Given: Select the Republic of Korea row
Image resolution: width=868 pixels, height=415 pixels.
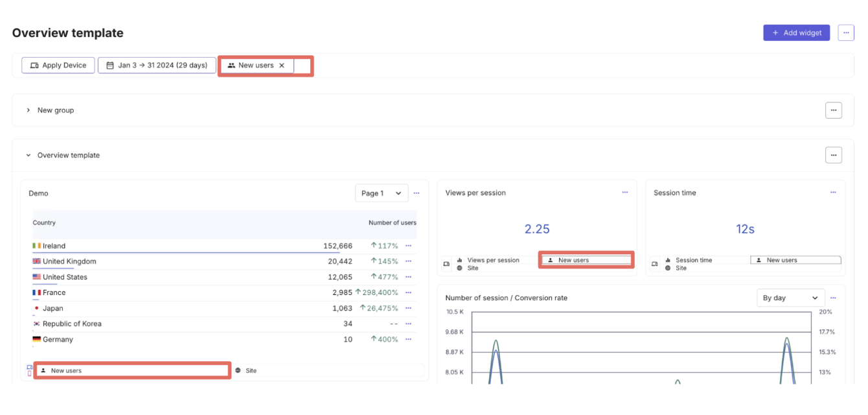Looking at the screenshot, I should click(224, 324).
